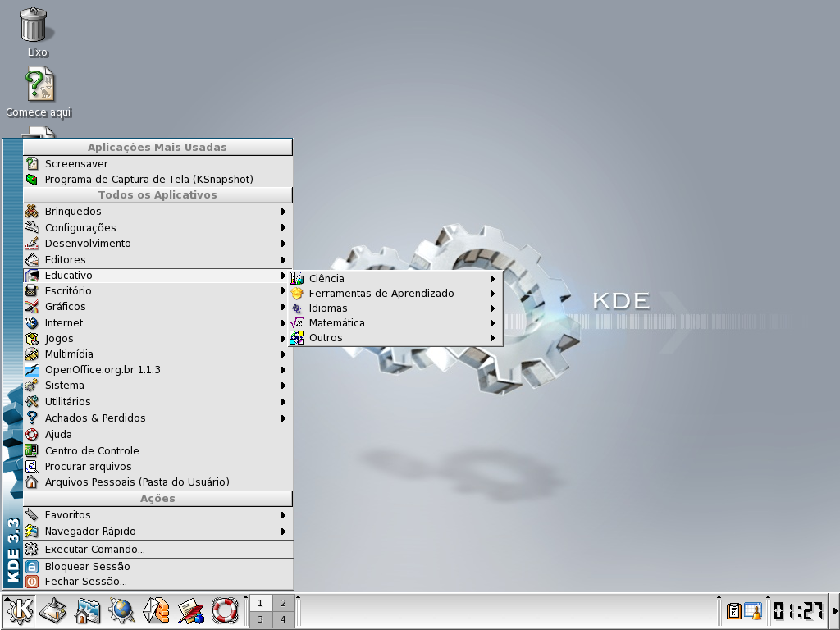Image resolution: width=840 pixels, height=630 pixels.
Task: Click the digital clock showing 01:27
Action: [x=797, y=610]
